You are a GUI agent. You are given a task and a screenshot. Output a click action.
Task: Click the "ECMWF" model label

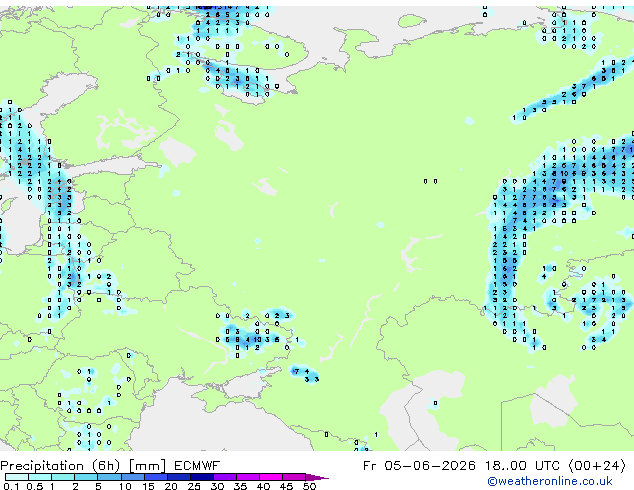(197, 466)
